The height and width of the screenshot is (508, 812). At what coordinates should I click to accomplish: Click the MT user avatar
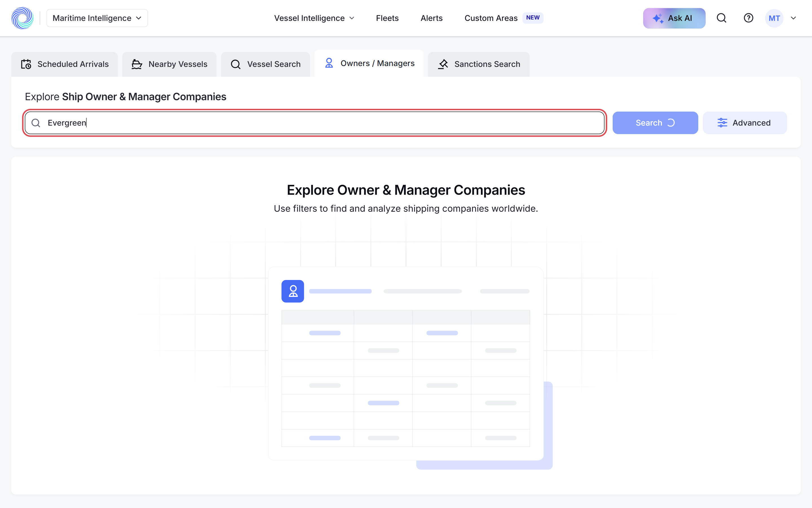774,18
